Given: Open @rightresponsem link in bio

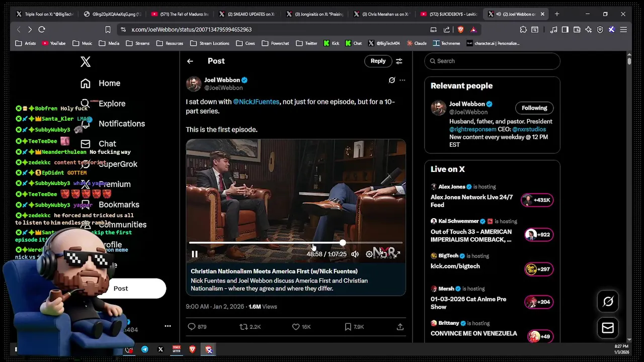Looking at the screenshot, I should [472, 129].
